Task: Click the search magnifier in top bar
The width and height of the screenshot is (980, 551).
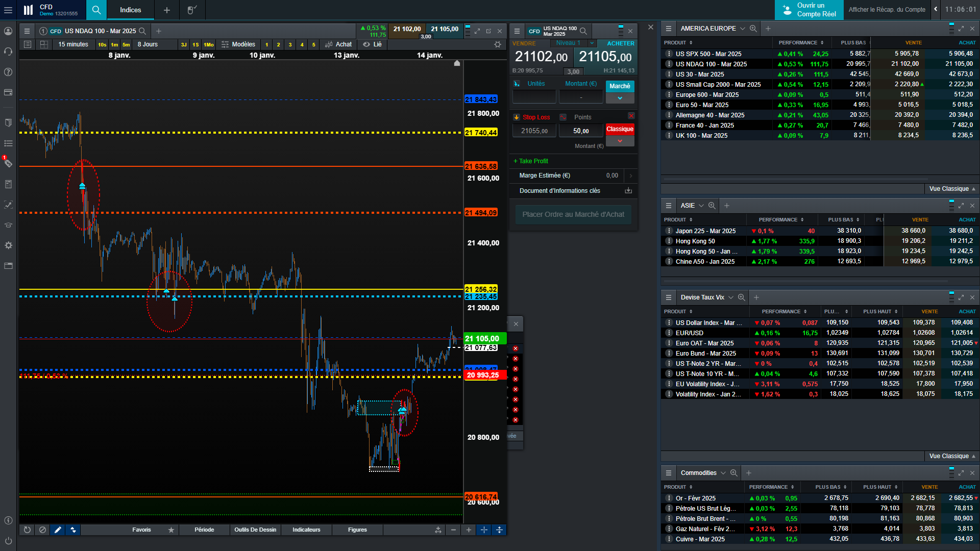Action: 96,10
